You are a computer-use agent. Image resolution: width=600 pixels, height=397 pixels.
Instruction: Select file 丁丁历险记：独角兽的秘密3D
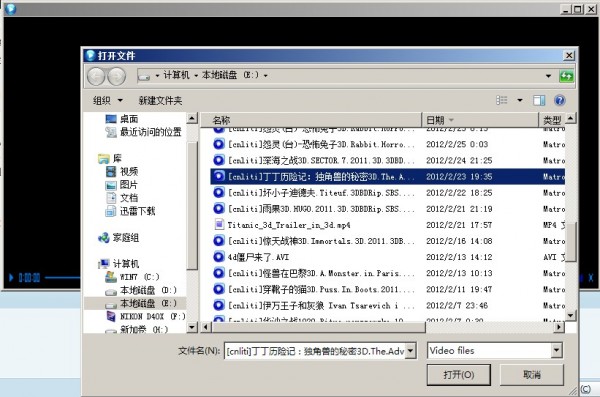coord(387,176)
